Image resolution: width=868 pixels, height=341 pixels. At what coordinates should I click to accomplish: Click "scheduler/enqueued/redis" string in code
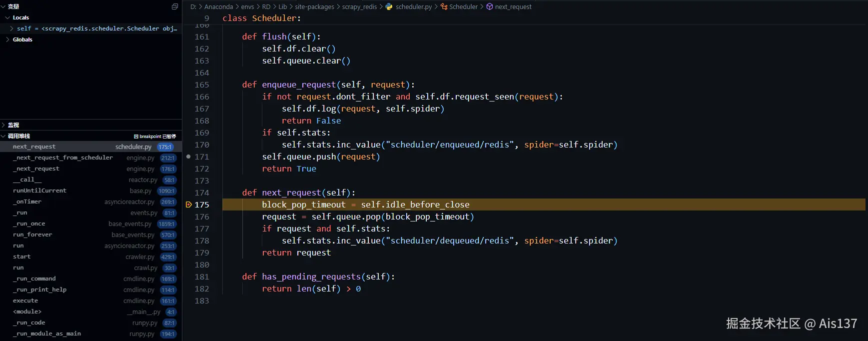pyautogui.click(x=450, y=144)
